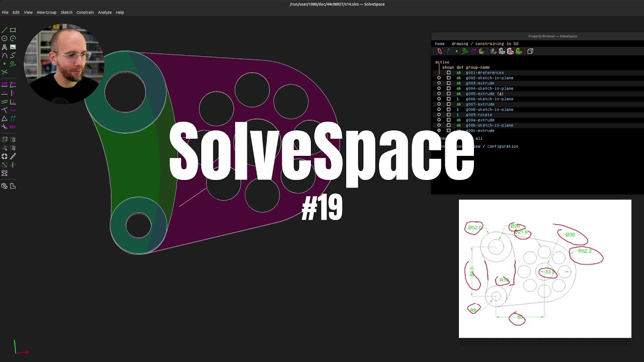The image size is (644, 362).
Task: Click Align View to Workplane icon
Action: coord(13,186)
